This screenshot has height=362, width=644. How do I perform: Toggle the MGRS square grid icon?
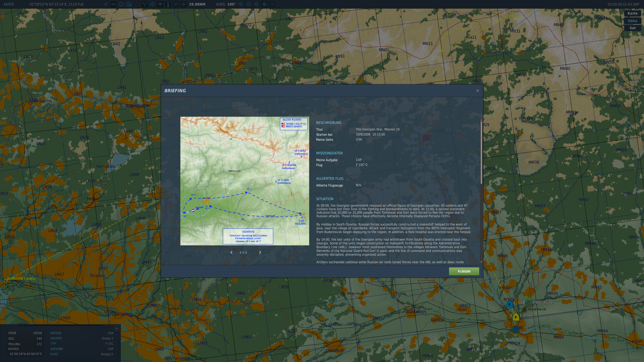[x=272, y=4]
